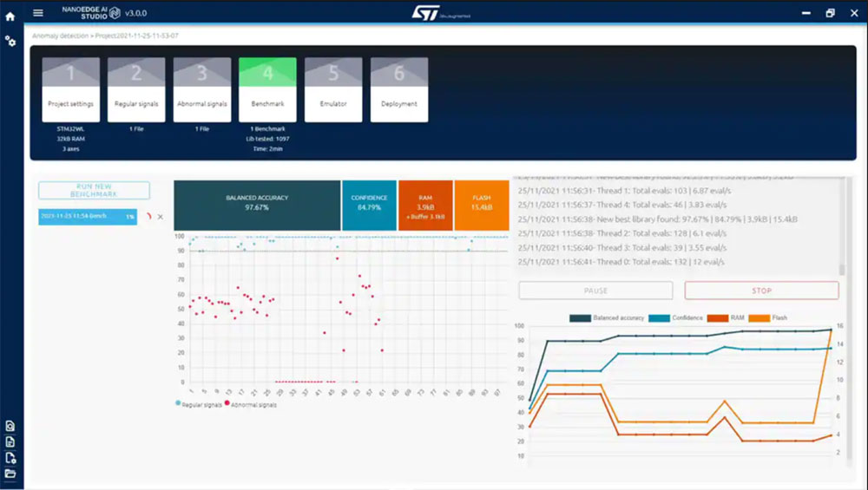Minimize the application window
This screenshot has height=490, width=868.
click(806, 13)
